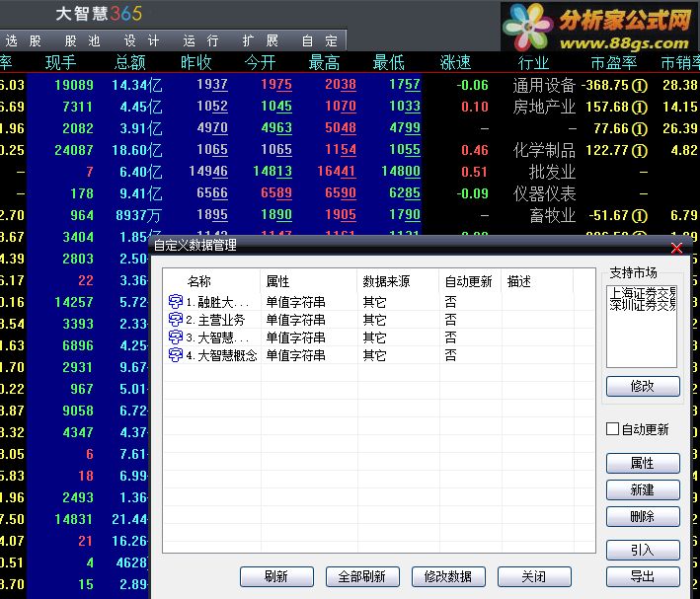Screen dimensions: 700x599
Task: Open the 设计 menu
Action: click(141, 41)
